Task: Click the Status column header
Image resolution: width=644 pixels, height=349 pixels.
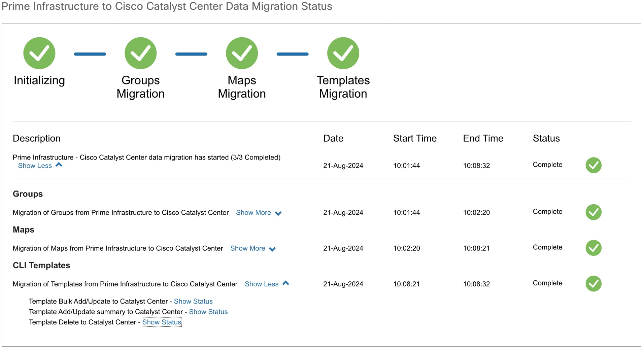Action: [x=546, y=138]
